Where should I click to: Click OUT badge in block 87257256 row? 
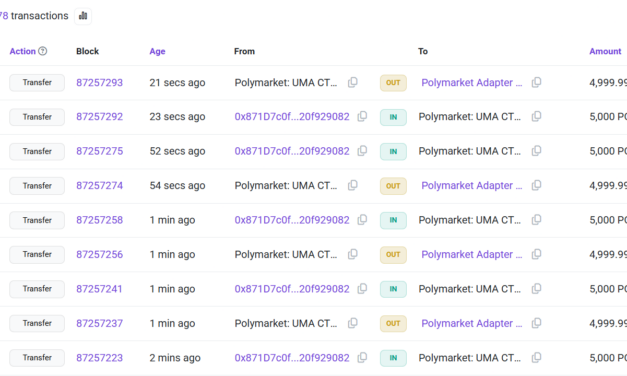click(x=393, y=255)
